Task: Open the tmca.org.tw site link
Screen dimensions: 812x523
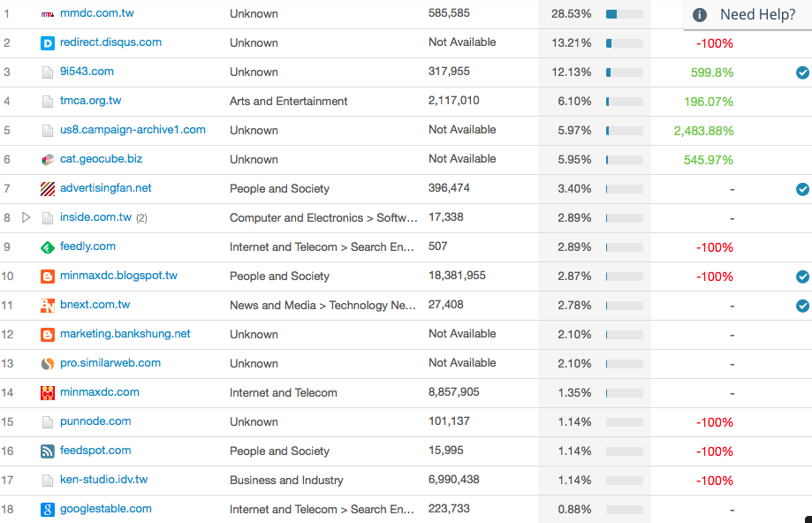Action: tap(92, 101)
